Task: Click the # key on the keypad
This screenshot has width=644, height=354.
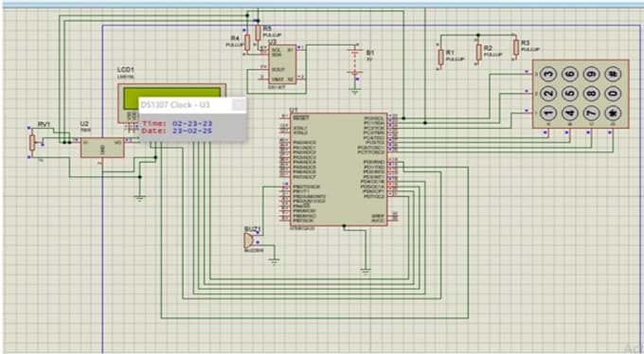Action: [x=613, y=75]
